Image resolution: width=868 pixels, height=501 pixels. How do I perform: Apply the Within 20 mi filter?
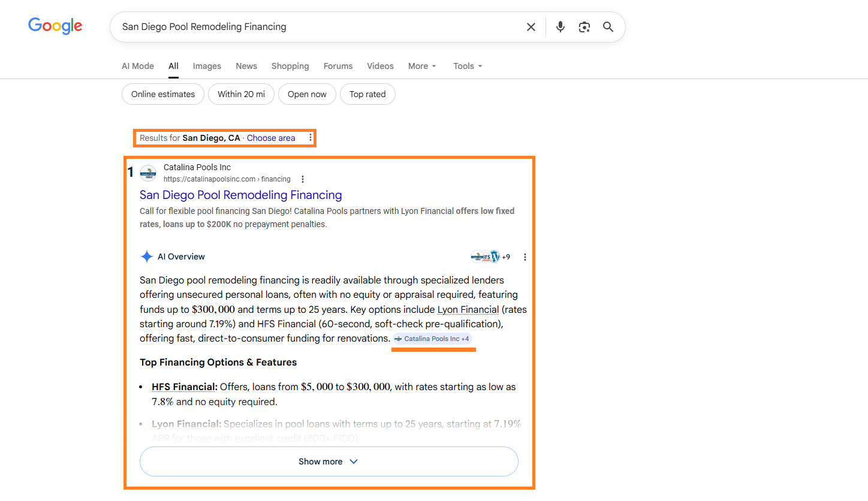(241, 94)
